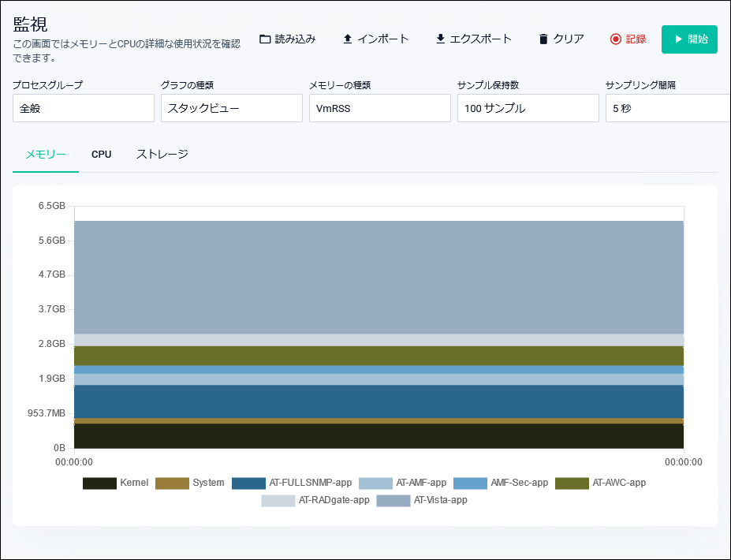The width and height of the screenshot is (731, 560).
Task: Click the Kernel band in the chart
Action: [379, 436]
